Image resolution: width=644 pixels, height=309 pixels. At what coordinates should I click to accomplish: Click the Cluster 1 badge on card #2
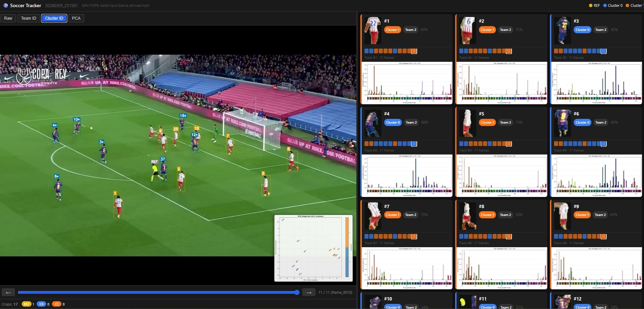tap(487, 30)
